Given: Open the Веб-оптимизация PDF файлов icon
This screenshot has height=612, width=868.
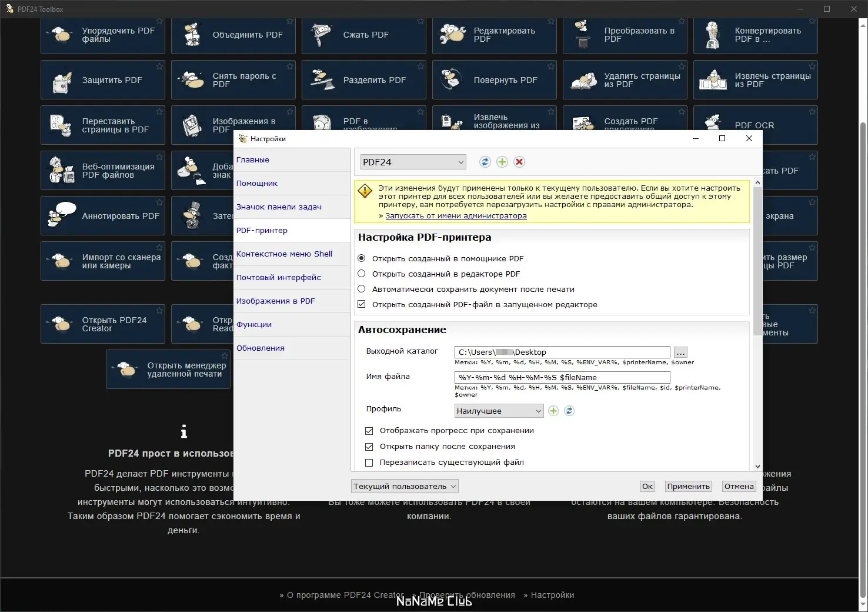Looking at the screenshot, I should (x=62, y=171).
